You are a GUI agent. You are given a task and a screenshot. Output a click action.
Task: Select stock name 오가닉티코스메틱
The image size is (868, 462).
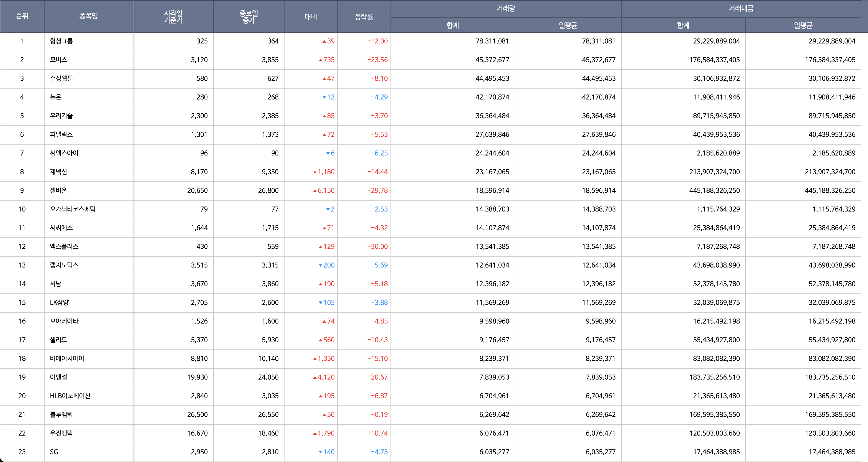pyautogui.click(x=73, y=209)
